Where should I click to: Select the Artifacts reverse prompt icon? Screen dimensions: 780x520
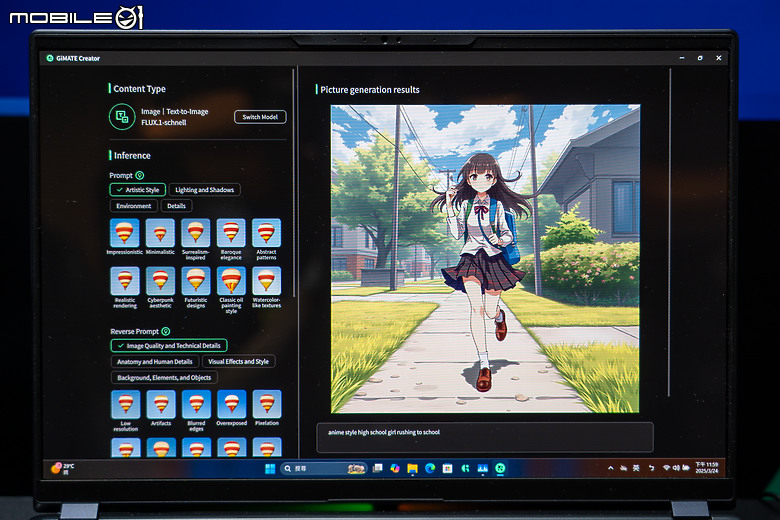161,404
